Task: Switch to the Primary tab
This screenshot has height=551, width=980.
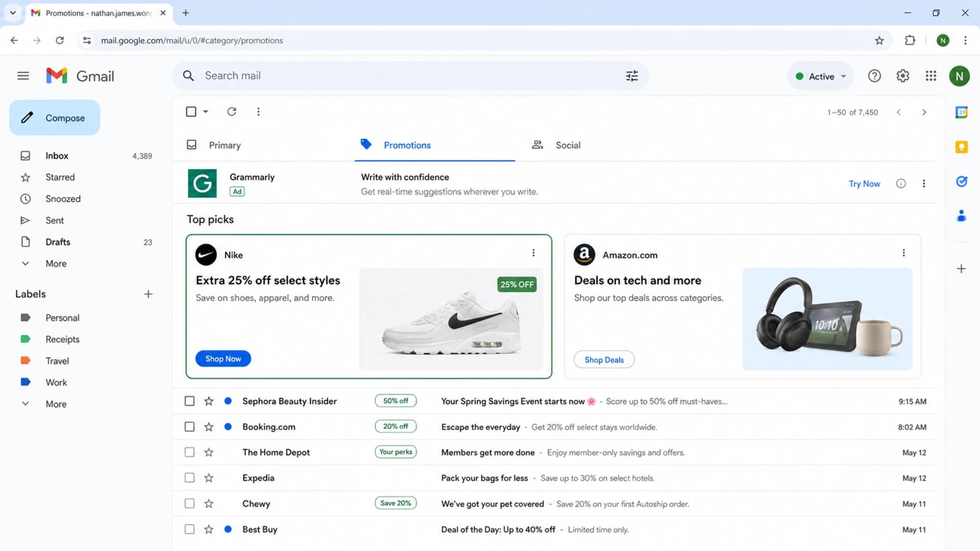Action: (225, 145)
